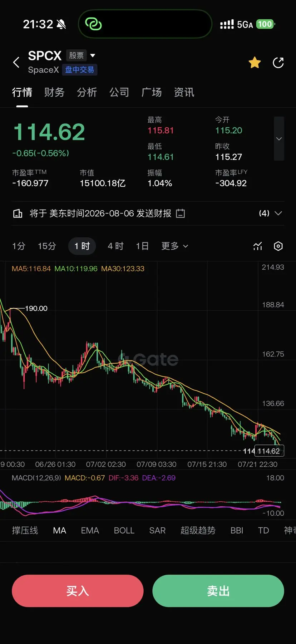Tap the red 买入 button

78,591
